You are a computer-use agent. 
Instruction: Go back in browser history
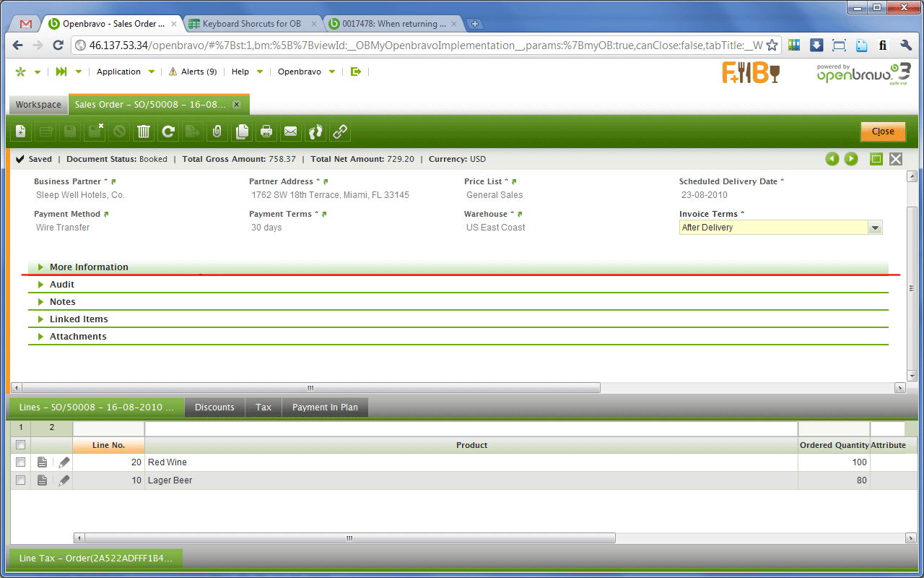(18, 45)
